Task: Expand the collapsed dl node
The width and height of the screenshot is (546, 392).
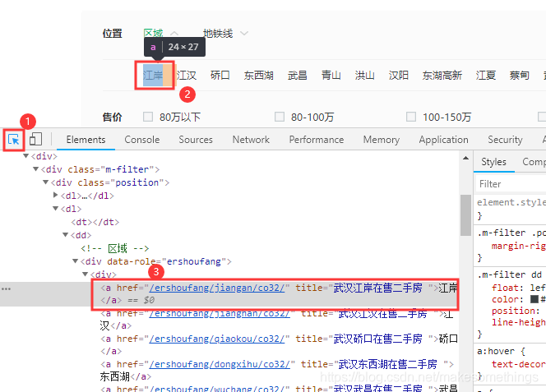Action: pos(55,196)
